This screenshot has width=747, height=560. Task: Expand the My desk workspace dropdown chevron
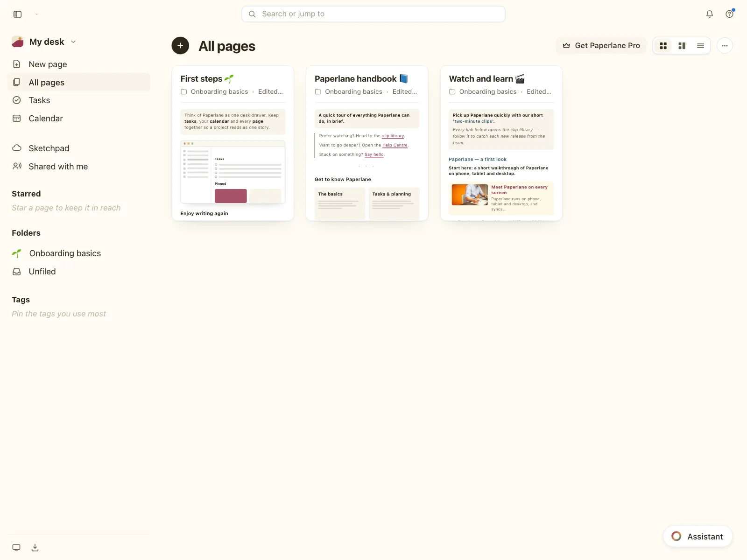tap(73, 42)
